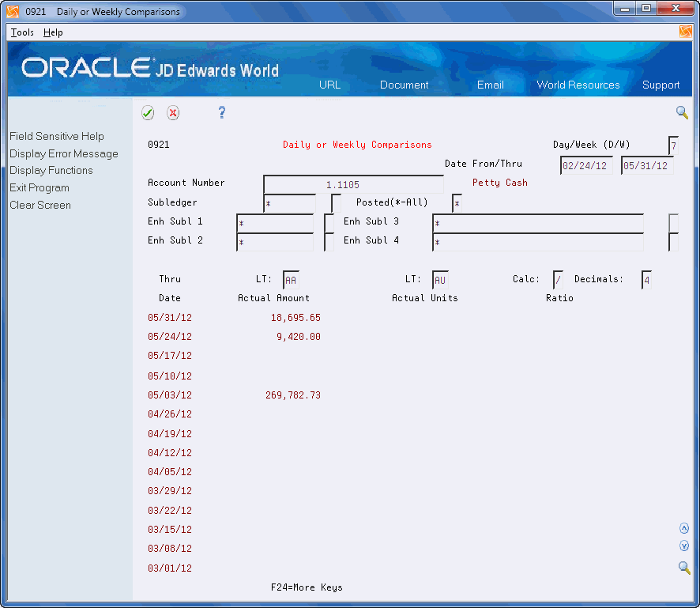Choose Clear Screen

[40, 205]
